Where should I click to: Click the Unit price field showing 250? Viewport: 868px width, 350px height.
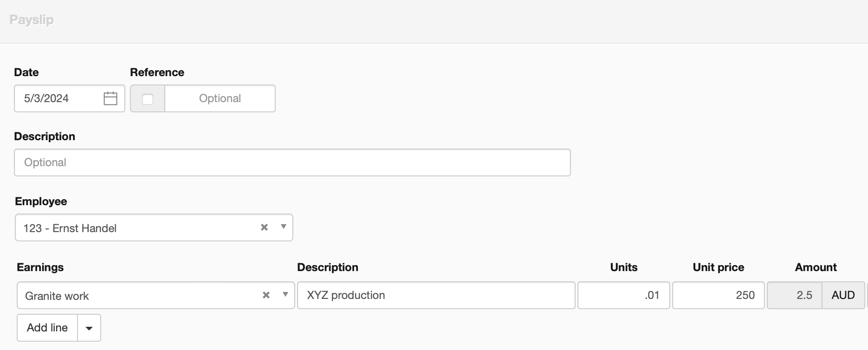tap(718, 295)
